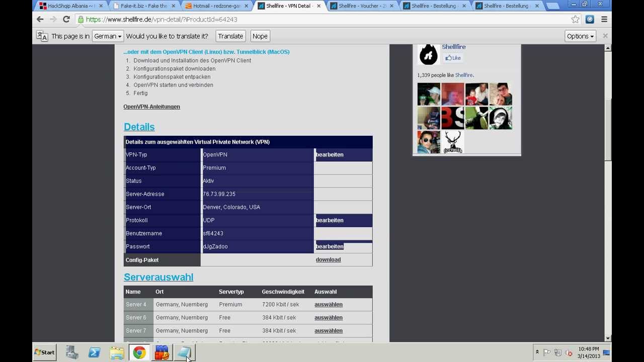
Task: Click the Translate button
Action: (x=230, y=36)
